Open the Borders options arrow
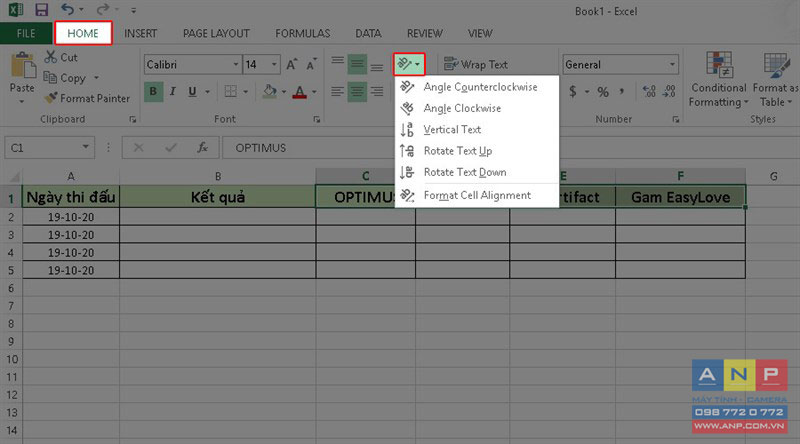This screenshot has height=444, width=800. click(245, 92)
